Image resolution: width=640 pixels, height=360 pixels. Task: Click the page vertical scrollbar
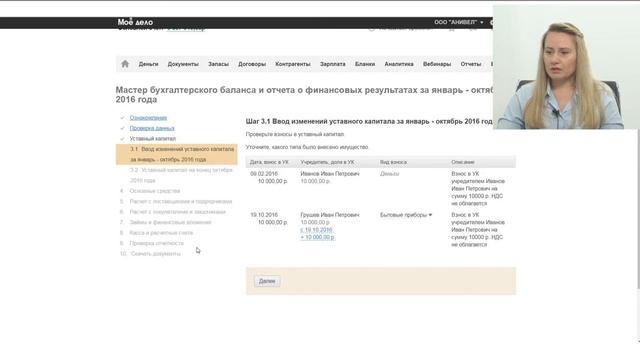(x=638, y=208)
